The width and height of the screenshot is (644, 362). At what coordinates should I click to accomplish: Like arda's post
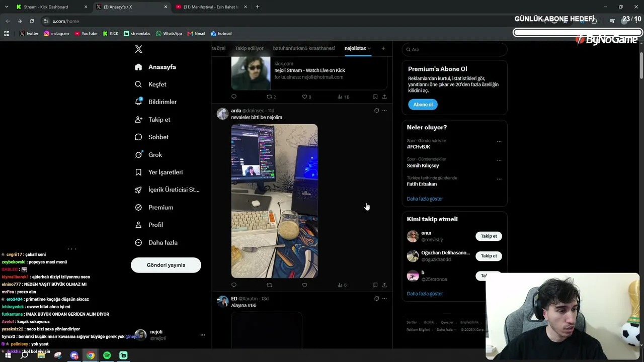304,285
